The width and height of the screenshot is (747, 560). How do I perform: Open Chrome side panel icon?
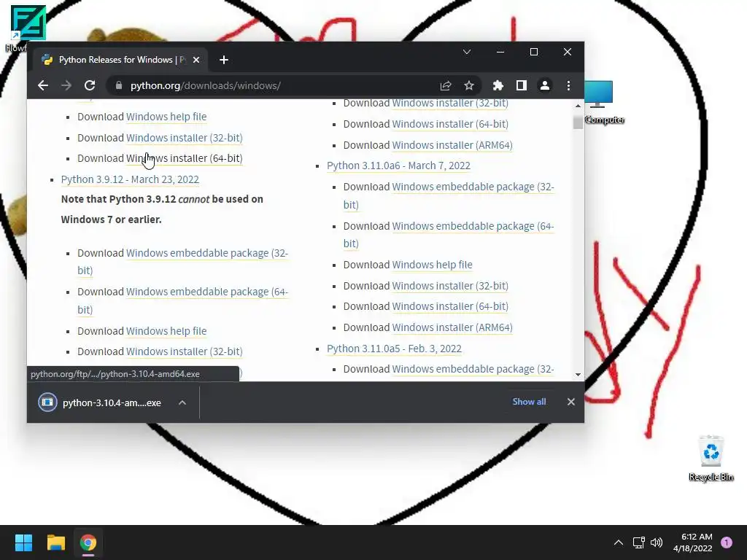click(x=521, y=86)
